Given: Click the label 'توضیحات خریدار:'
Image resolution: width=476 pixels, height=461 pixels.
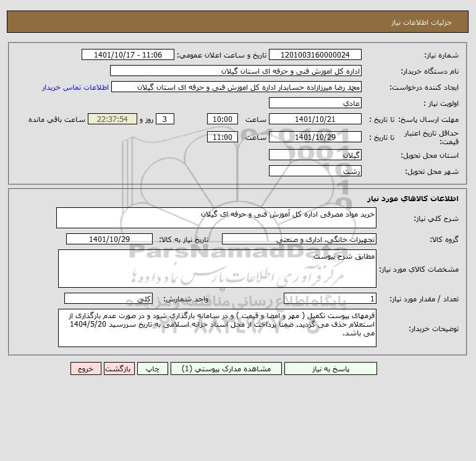Looking at the screenshot, I should (x=433, y=329).
